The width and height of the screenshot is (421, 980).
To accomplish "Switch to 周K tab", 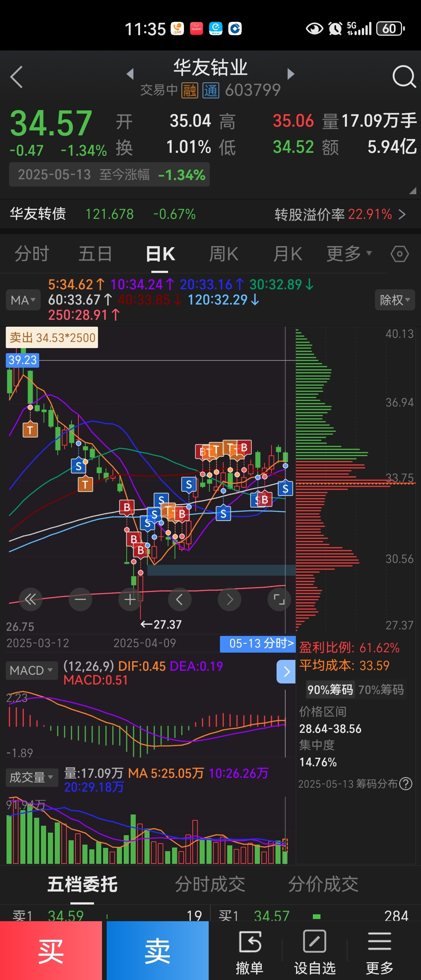I will pos(224,254).
